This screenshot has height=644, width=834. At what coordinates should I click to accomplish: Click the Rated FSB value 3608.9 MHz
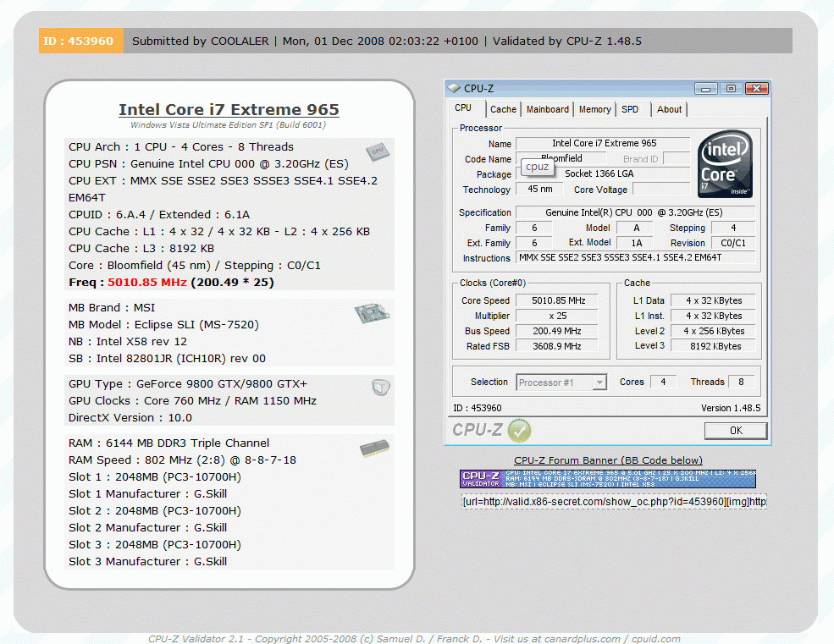557,345
